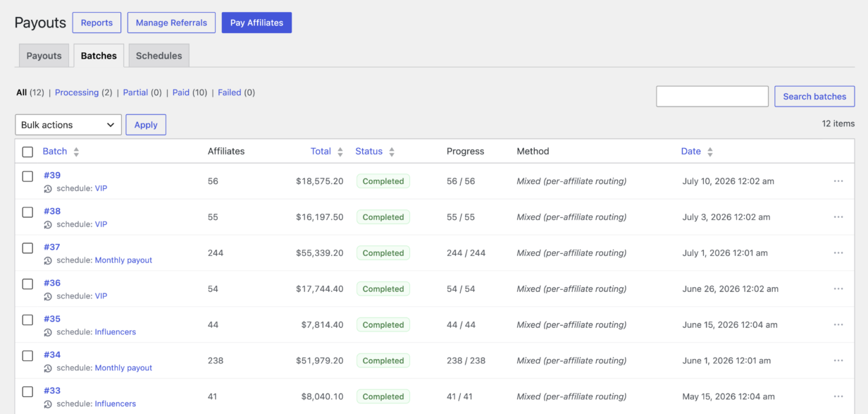The image size is (868, 414).
Task: Filter batches by All
Action: coord(21,92)
